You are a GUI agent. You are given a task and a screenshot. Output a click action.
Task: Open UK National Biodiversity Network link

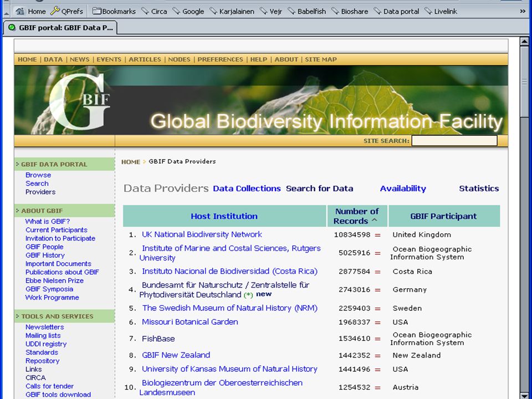202,234
